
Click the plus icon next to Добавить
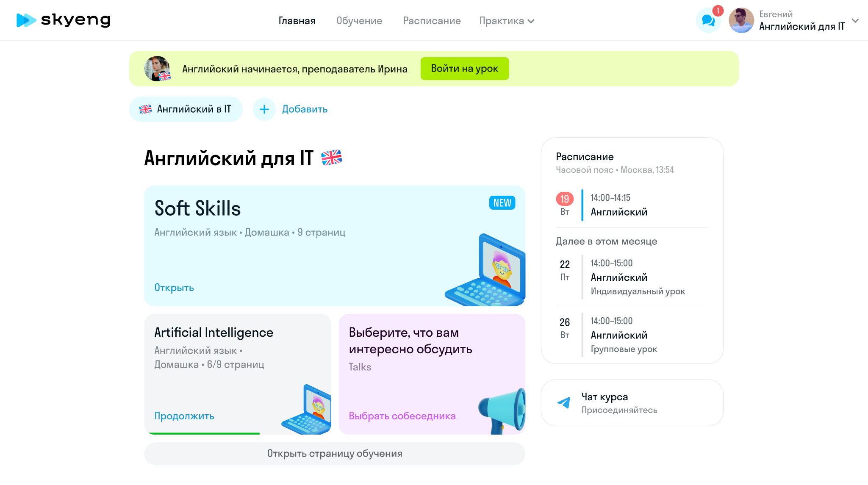pos(264,109)
